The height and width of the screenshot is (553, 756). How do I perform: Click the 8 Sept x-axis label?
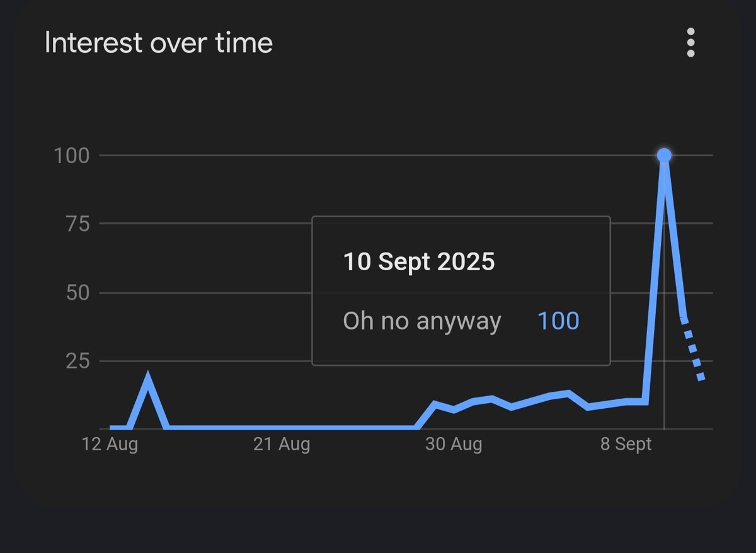click(626, 444)
